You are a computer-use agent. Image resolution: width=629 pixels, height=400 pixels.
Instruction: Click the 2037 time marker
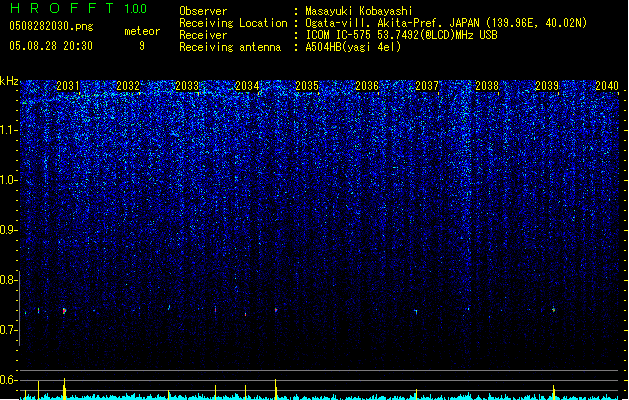pyautogui.click(x=427, y=86)
